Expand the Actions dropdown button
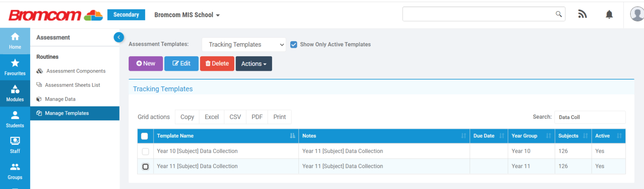 (x=254, y=64)
